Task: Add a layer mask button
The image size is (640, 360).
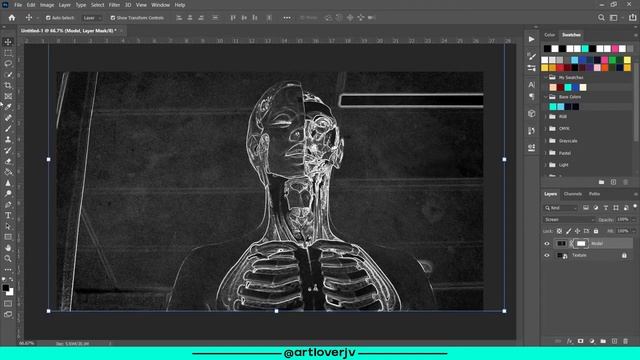Action: tap(581, 341)
